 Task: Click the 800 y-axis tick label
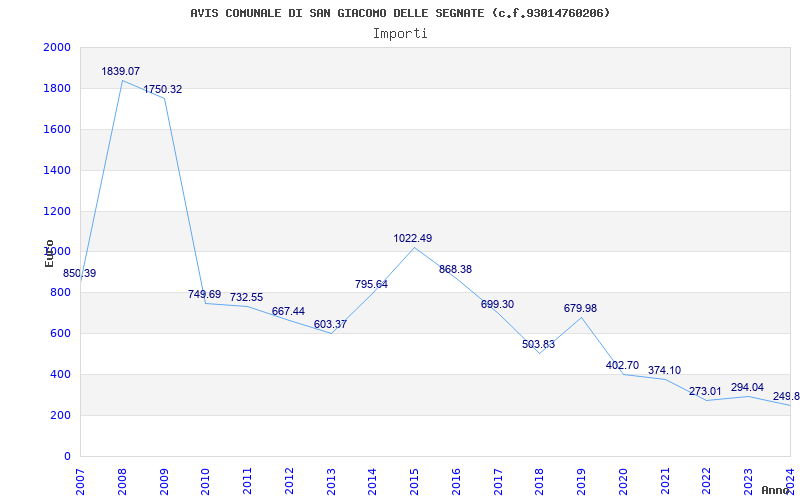click(61, 293)
